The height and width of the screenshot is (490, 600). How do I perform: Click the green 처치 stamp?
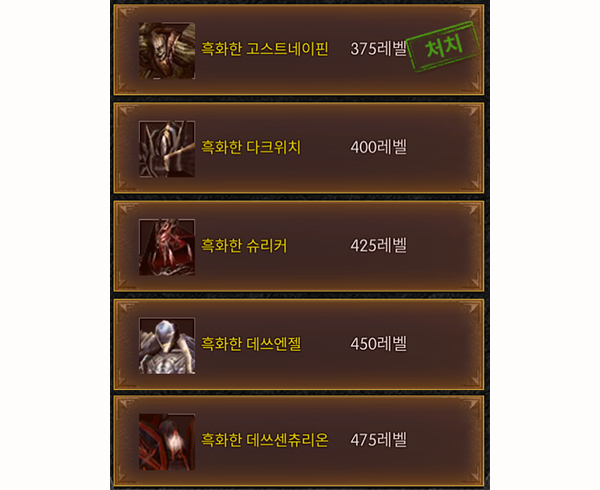[x=444, y=47]
